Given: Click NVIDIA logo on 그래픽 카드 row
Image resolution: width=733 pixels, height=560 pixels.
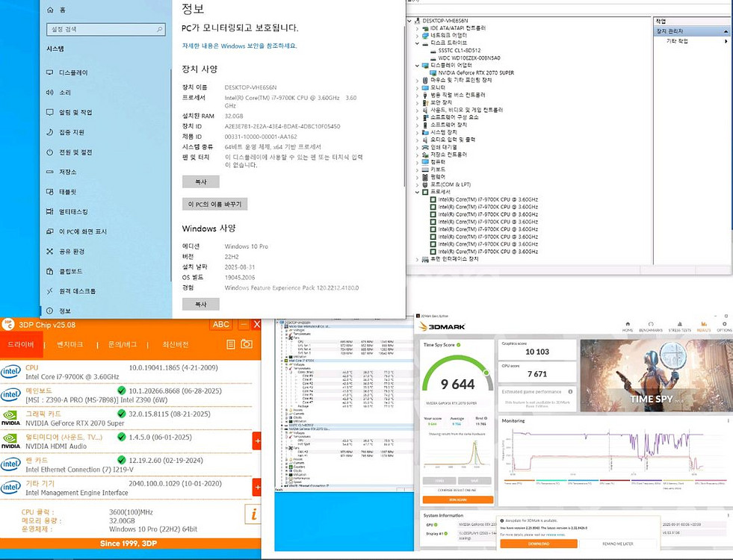Looking at the screenshot, I should 10,418.
